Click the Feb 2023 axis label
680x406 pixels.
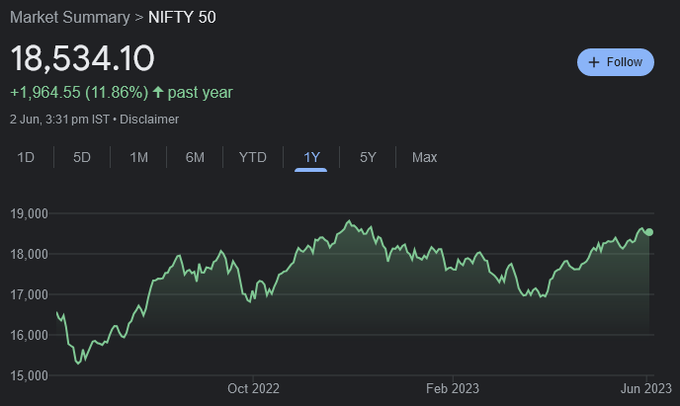(452, 388)
